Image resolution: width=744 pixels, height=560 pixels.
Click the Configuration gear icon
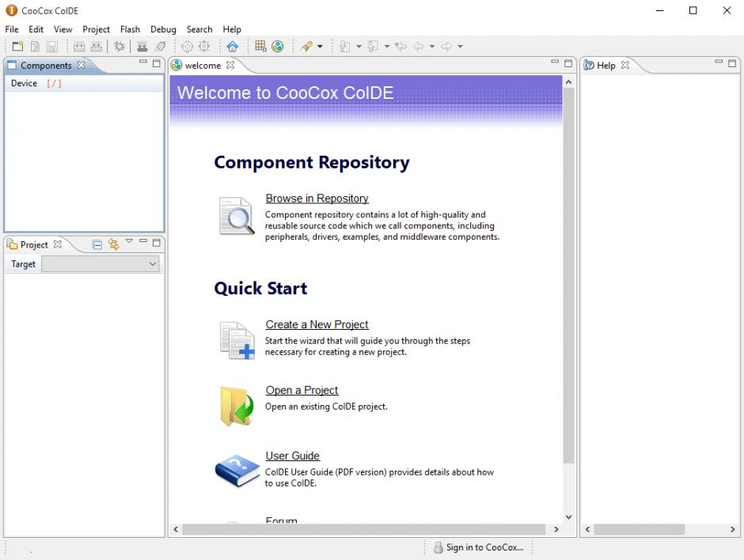tap(204, 47)
